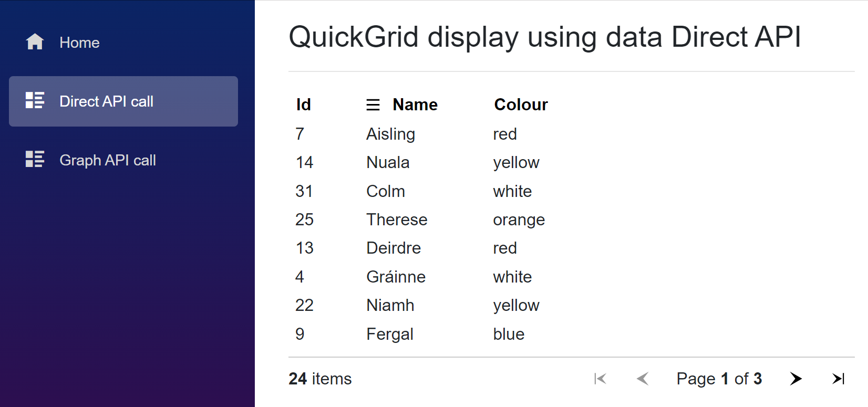Sort the grid by the Id column

[x=304, y=105]
